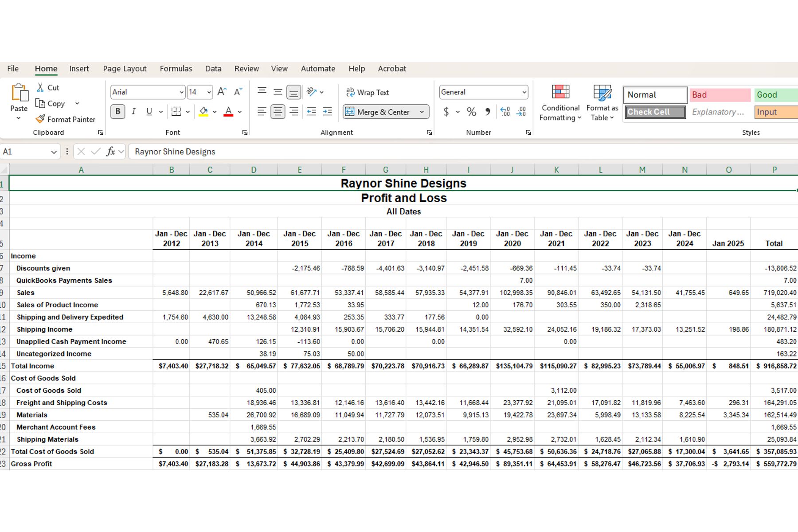Viewport: 798px width, 532px height.
Task: Click the Cut scissors icon
Action: pyautogui.click(x=40, y=87)
